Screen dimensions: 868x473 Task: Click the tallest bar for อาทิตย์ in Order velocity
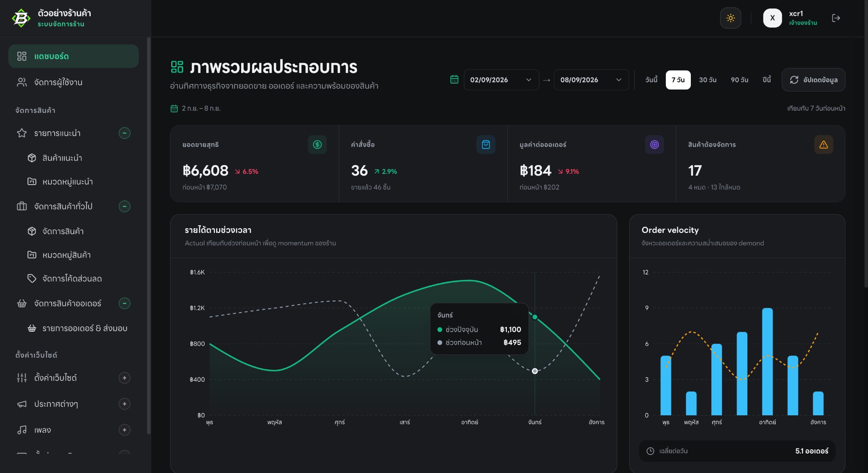[767, 361]
